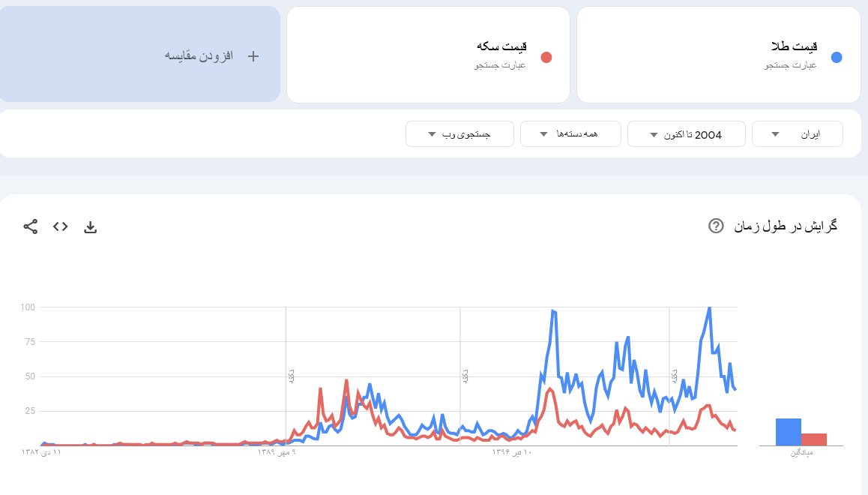Open the embed code icon

pos(61,226)
